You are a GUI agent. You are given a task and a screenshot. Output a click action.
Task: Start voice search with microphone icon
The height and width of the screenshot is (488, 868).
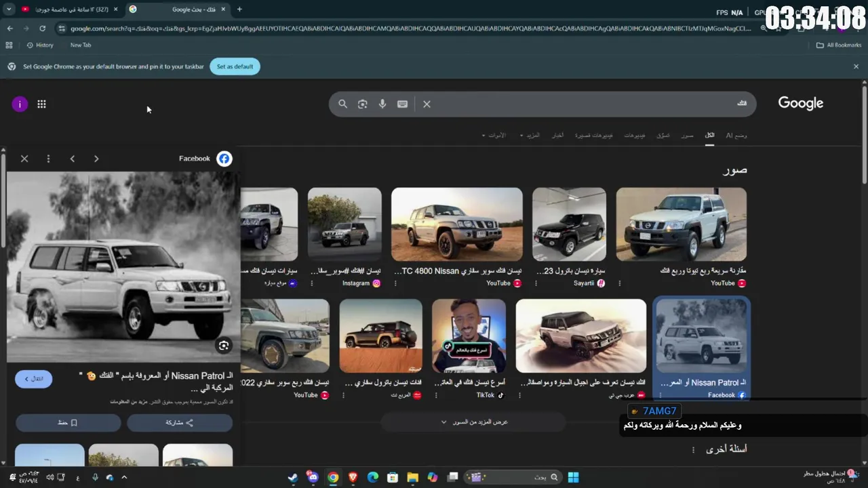pyautogui.click(x=382, y=104)
